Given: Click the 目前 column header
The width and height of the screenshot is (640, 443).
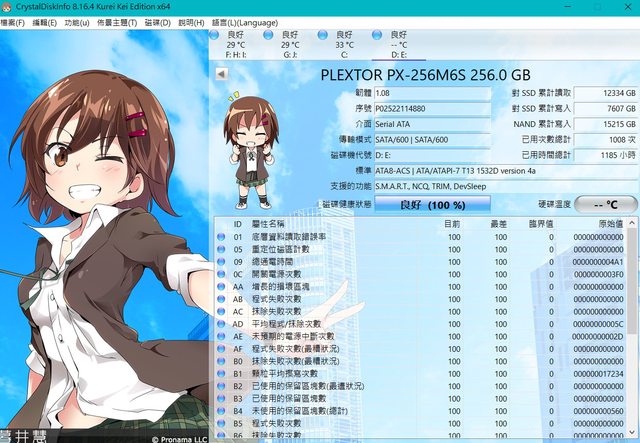Looking at the screenshot, I should [452, 224].
